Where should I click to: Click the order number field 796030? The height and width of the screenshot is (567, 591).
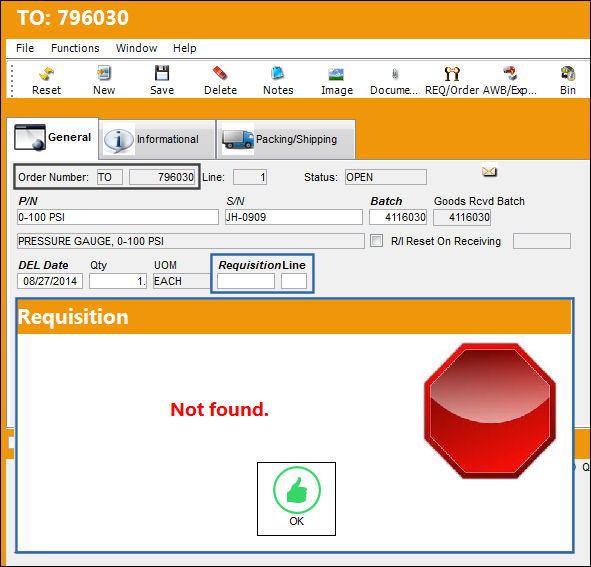pyautogui.click(x=162, y=177)
